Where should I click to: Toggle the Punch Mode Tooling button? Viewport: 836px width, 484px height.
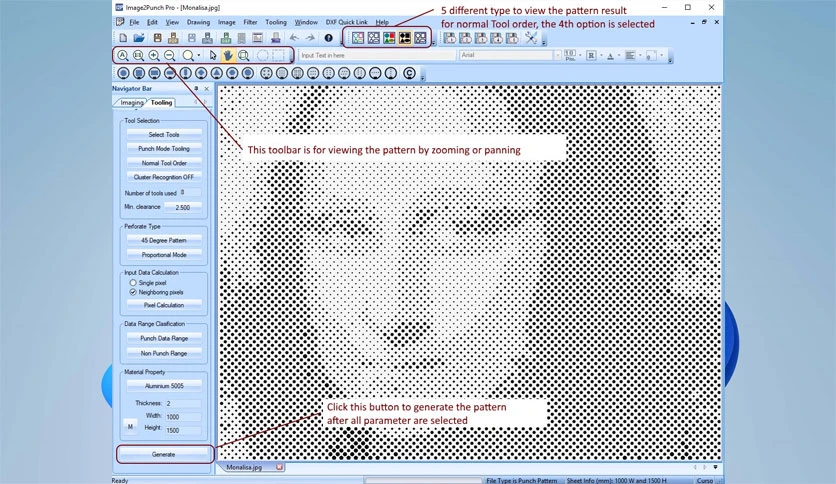coord(164,149)
